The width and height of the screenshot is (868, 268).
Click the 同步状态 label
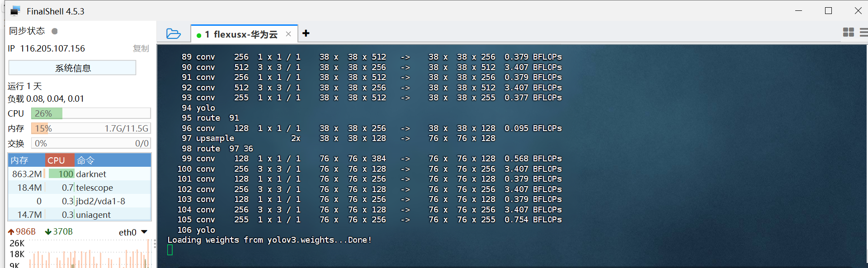(27, 31)
